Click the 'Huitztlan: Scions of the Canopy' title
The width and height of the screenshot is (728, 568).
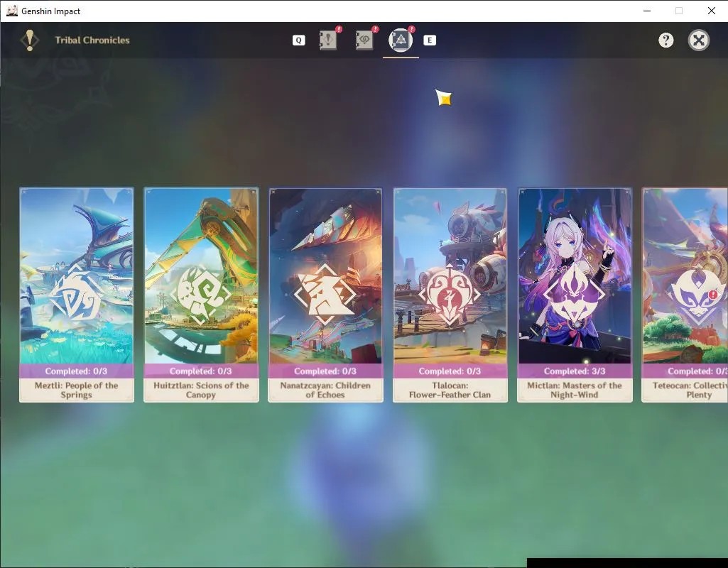point(201,390)
